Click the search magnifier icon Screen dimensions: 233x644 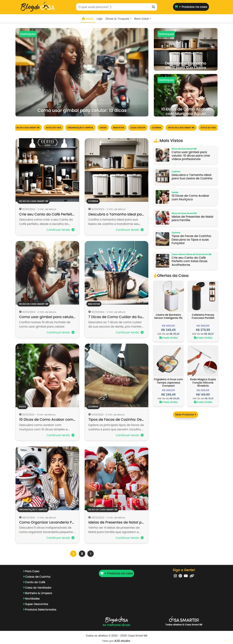click(x=153, y=7)
